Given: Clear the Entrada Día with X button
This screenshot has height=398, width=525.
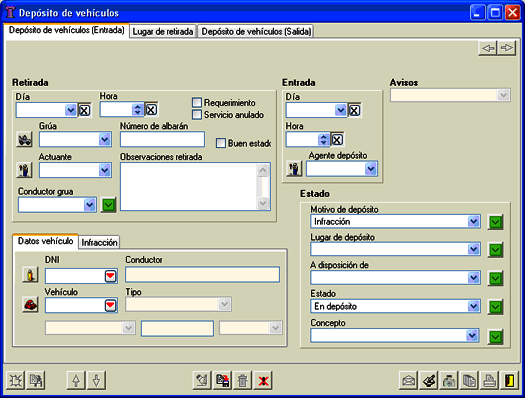Looking at the screenshot, I should [355, 110].
